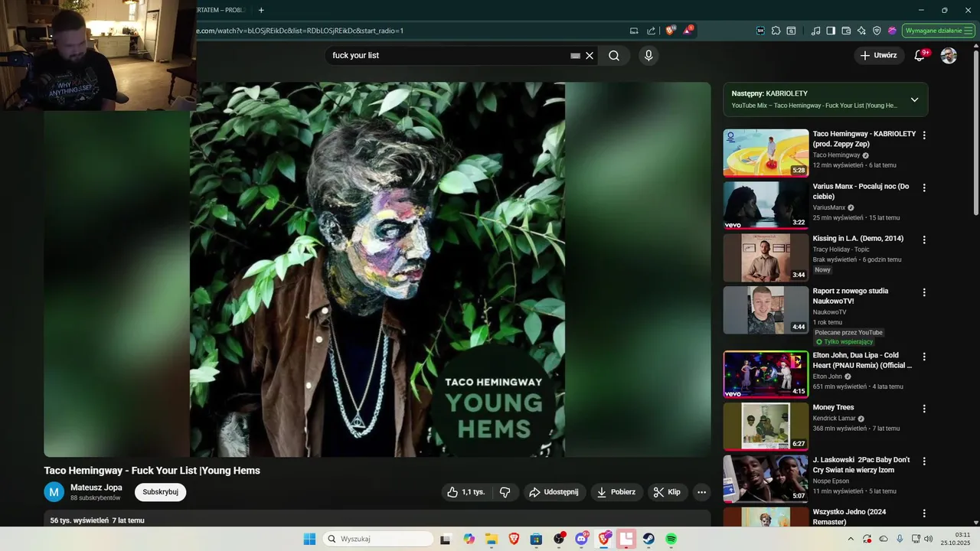980x551 pixels.
Task: Click the video title Fuck Your List text
Action: click(152, 471)
